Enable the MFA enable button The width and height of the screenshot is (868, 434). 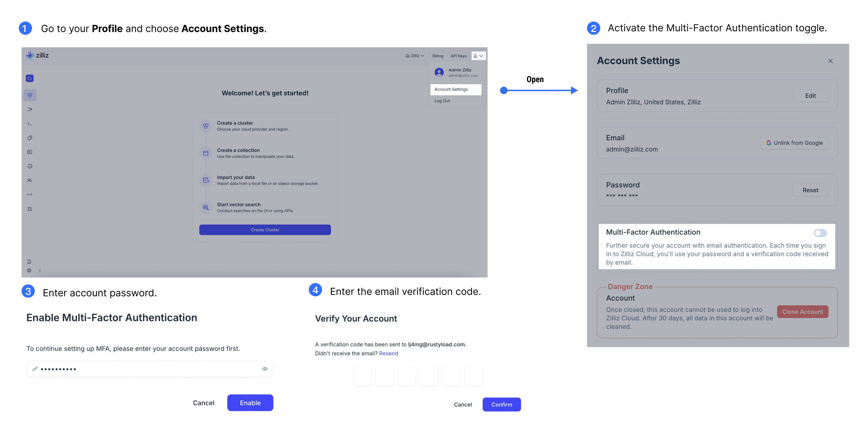point(250,402)
